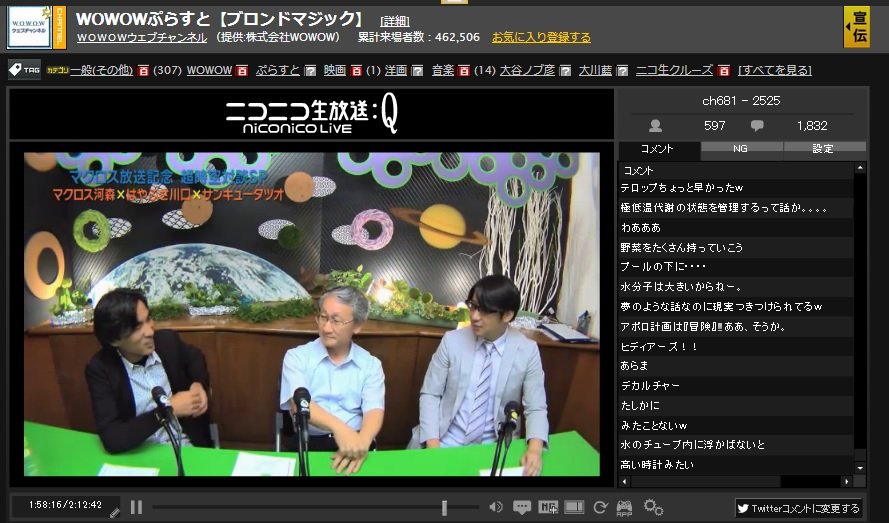The image size is (889, 523).
Task: Open WOWOWウェブチャンネル channel link
Action: (x=142, y=37)
